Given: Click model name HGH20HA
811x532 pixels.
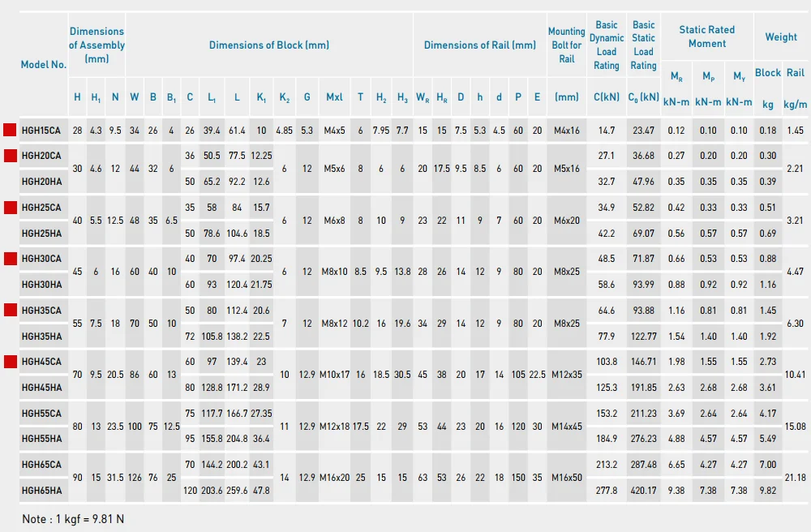Looking at the screenshot, I should 42,182.
